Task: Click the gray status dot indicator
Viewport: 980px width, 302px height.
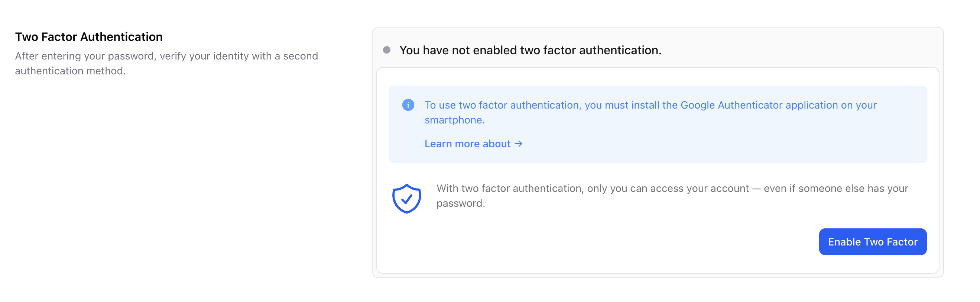Action: tap(387, 49)
